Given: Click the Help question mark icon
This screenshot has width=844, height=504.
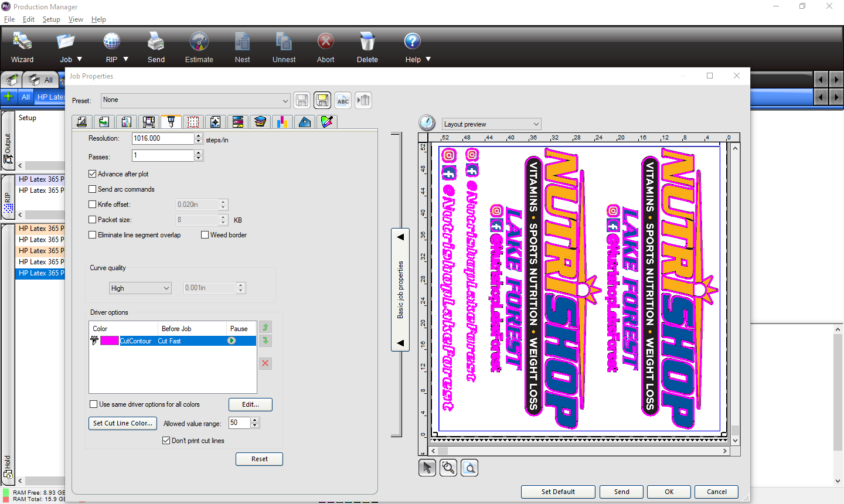Looking at the screenshot, I should [413, 42].
